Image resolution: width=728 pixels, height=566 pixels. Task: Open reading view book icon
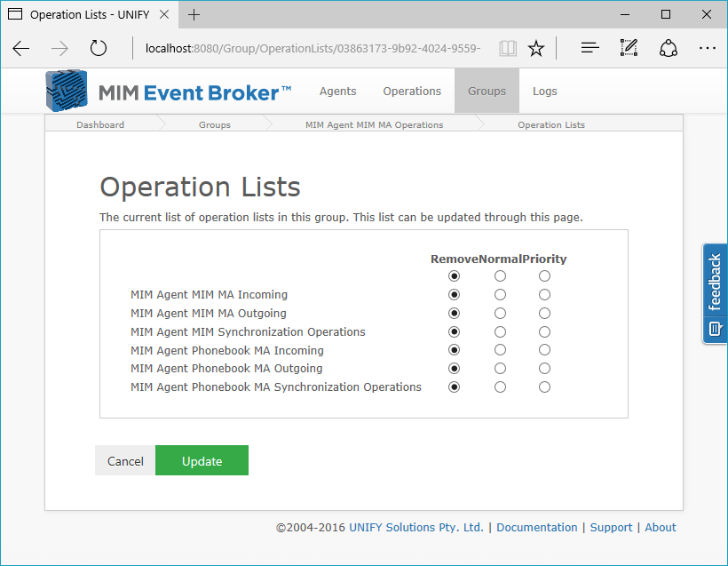pos(508,48)
